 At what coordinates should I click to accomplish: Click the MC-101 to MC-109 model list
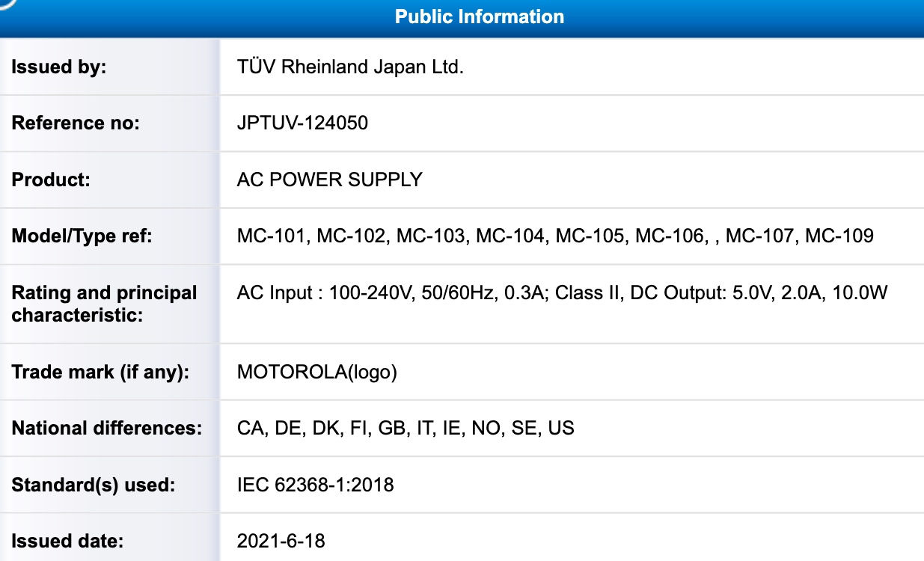555,236
